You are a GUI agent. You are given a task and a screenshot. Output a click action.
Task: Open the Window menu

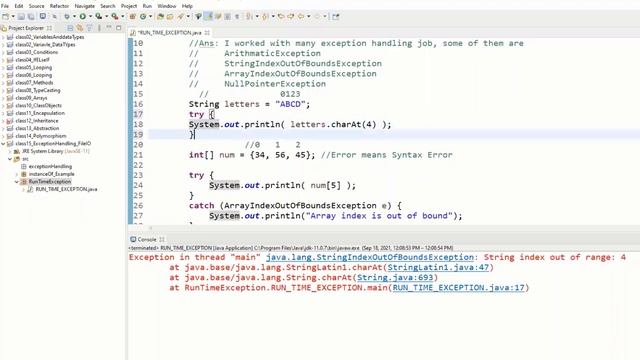(x=167, y=6)
